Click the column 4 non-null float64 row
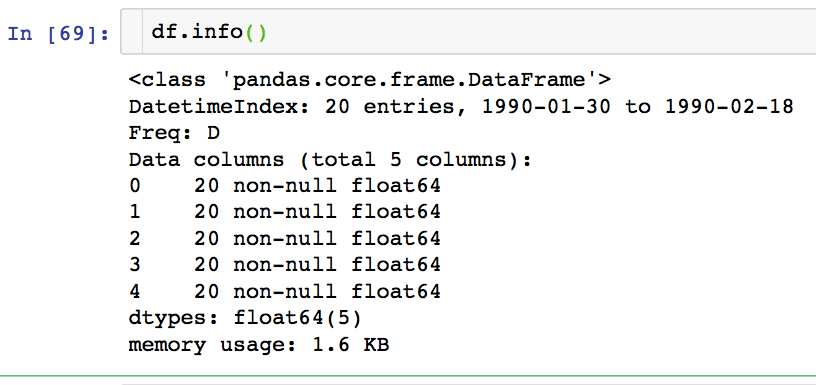Screen dimensions: 816x385 coord(285,291)
